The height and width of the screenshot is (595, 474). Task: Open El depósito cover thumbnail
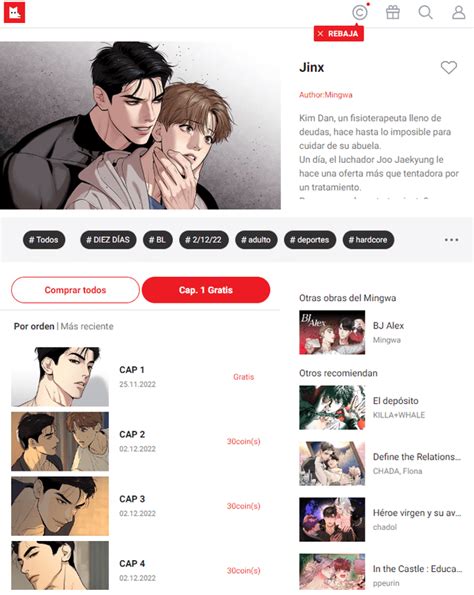pos(332,408)
